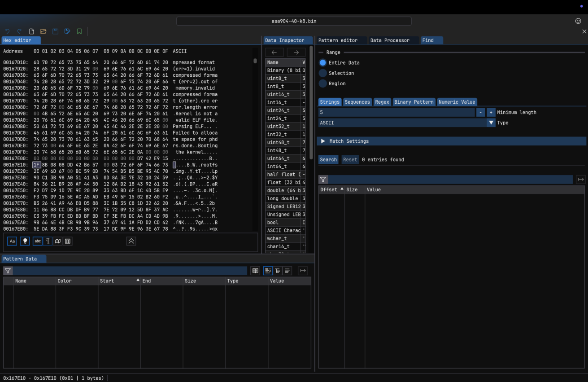Click the export arrow icon beside Find filter

click(x=581, y=180)
